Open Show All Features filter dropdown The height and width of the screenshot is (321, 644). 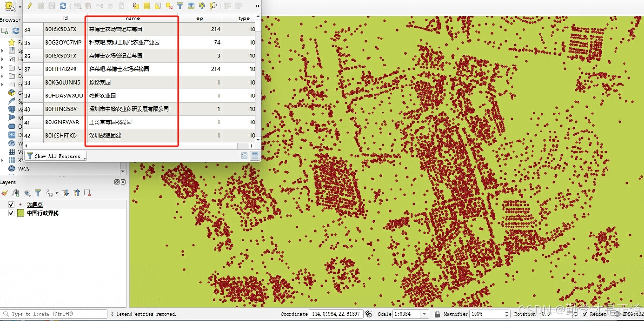point(56,156)
